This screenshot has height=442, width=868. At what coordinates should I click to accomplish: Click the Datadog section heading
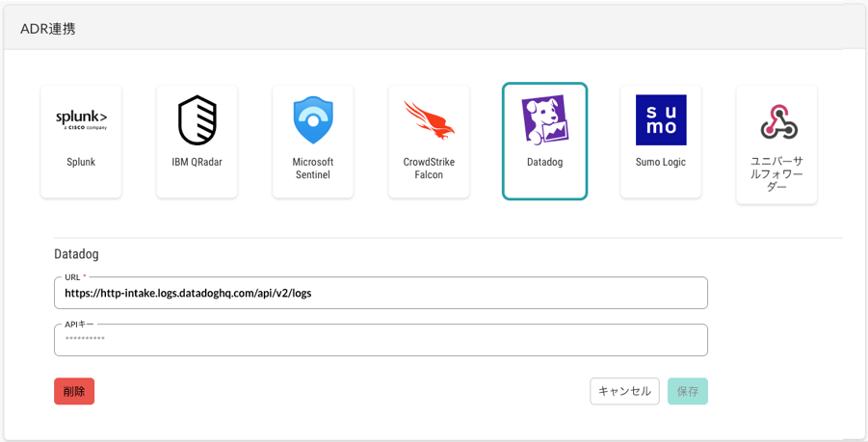click(76, 254)
